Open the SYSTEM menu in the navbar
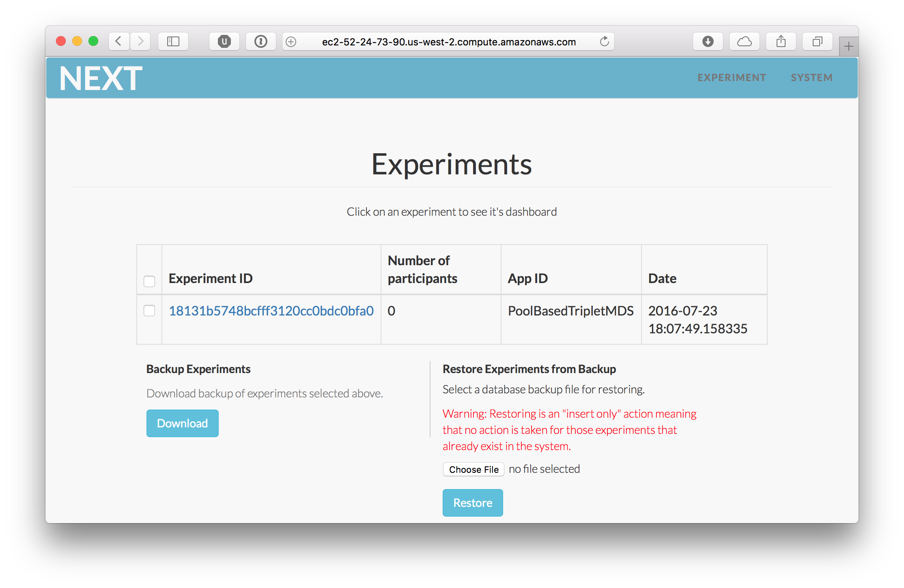Screen dimensions: 904x588 pos(811,77)
